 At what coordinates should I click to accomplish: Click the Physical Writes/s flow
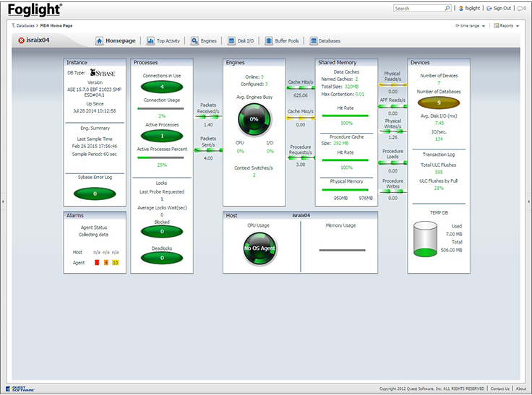[392, 131]
